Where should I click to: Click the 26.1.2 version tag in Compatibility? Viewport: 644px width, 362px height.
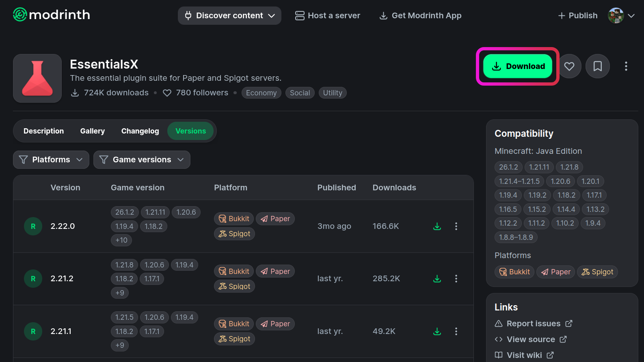(x=508, y=167)
